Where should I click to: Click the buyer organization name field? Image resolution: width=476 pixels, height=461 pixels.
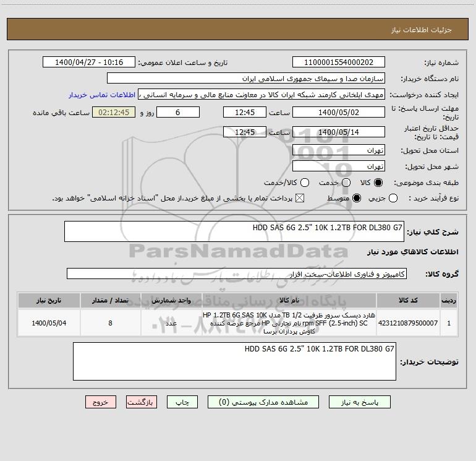[246, 79]
